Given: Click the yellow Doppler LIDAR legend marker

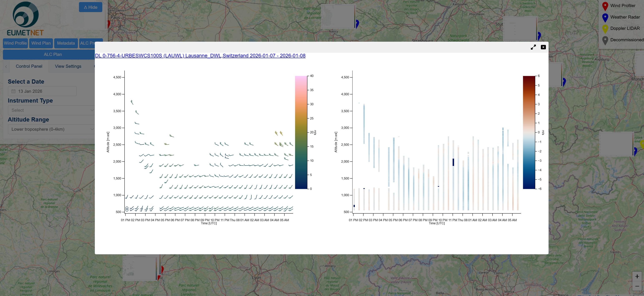Looking at the screenshot, I should (x=605, y=29).
